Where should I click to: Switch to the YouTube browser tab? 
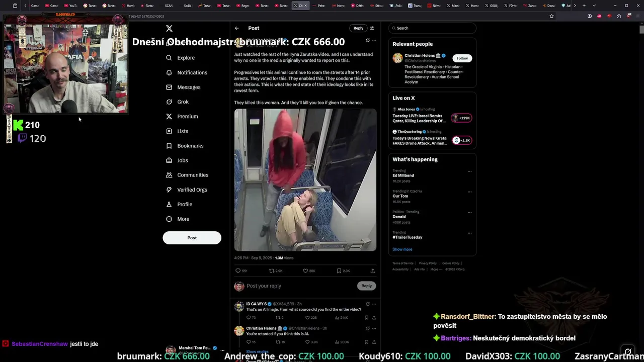coord(70,6)
